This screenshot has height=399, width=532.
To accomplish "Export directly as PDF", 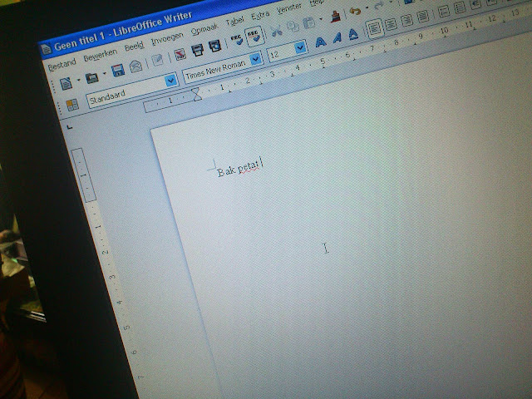I will pyautogui.click(x=180, y=54).
